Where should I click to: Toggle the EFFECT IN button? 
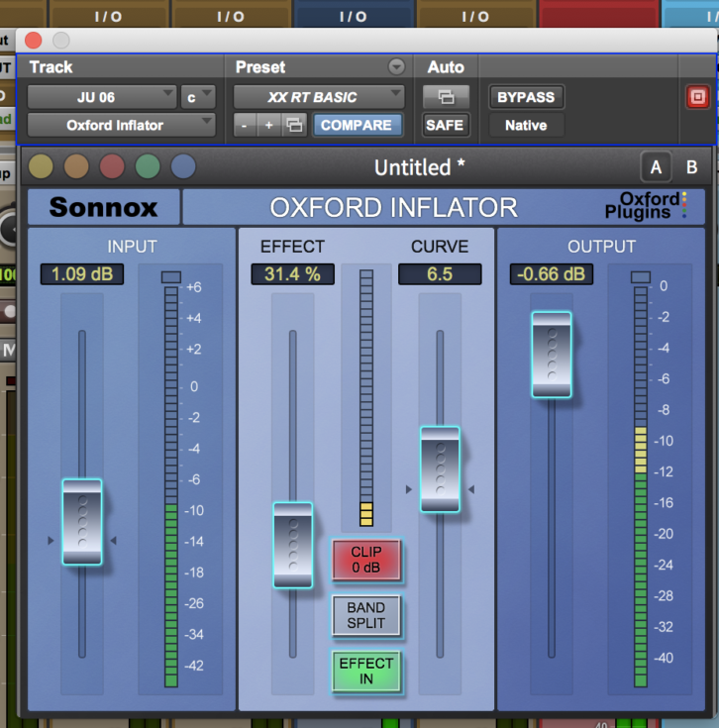click(x=366, y=671)
